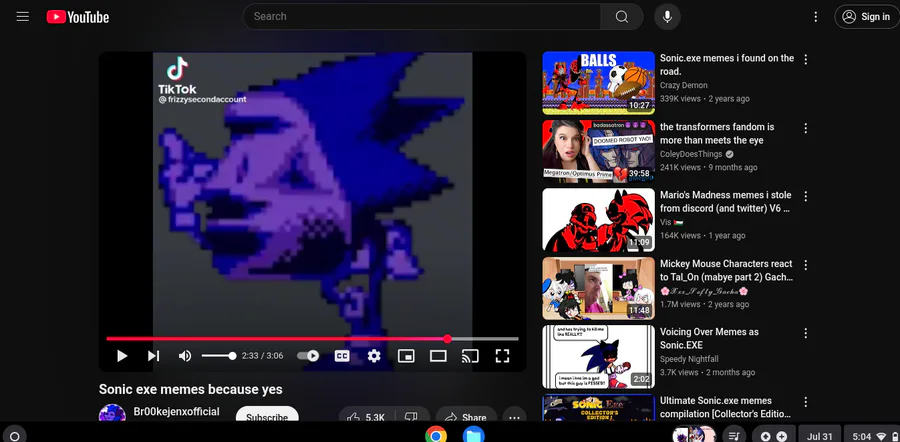Subscribe to Br00kejenxofficial

tap(267, 414)
